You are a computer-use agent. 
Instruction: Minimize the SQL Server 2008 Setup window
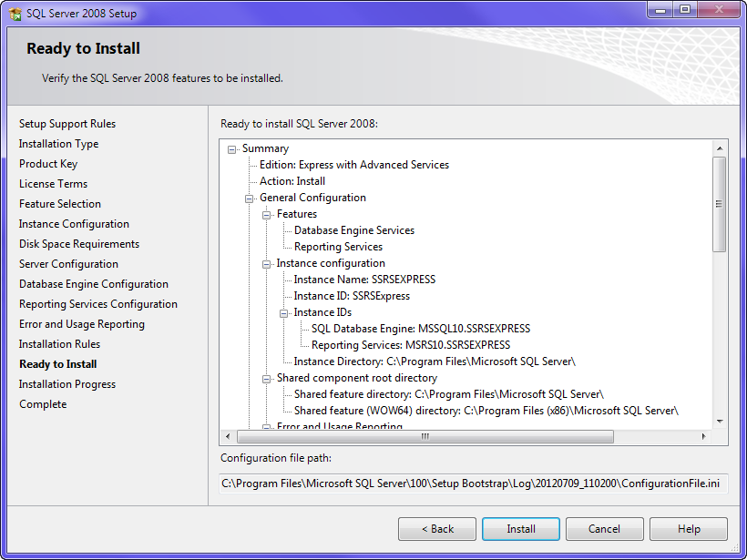[660, 10]
